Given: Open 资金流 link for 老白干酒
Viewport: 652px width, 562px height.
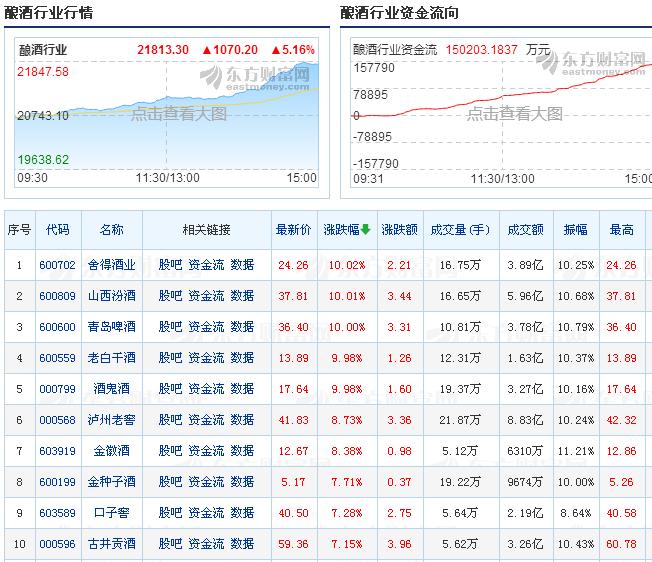Looking at the screenshot, I should (206, 358).
